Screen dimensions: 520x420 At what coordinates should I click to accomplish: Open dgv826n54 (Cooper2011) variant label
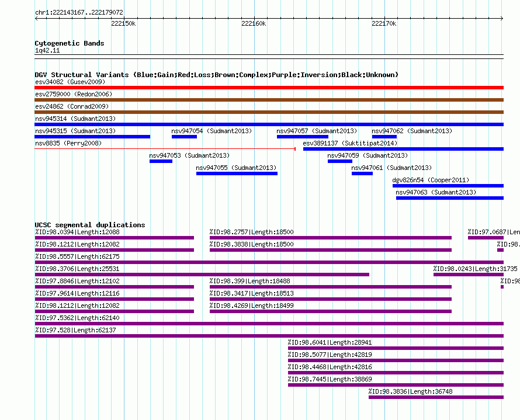coord(431,180)
